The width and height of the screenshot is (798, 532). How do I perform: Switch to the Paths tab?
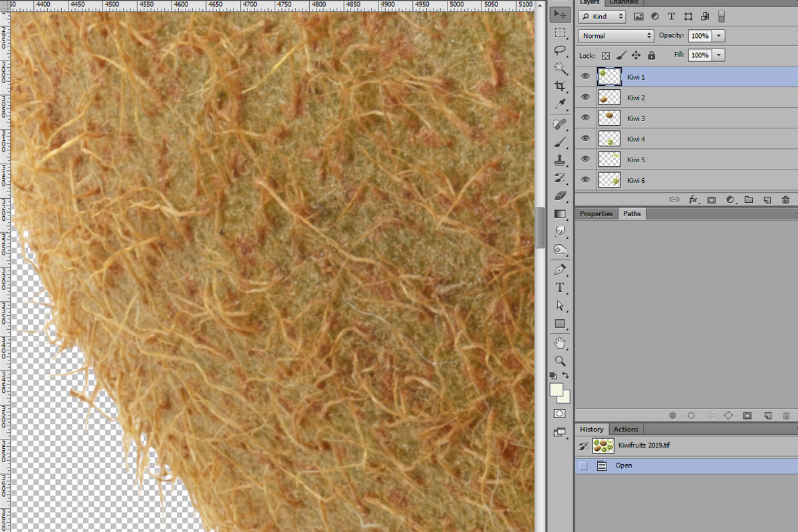pyautogui.click(x=632, y=213)
